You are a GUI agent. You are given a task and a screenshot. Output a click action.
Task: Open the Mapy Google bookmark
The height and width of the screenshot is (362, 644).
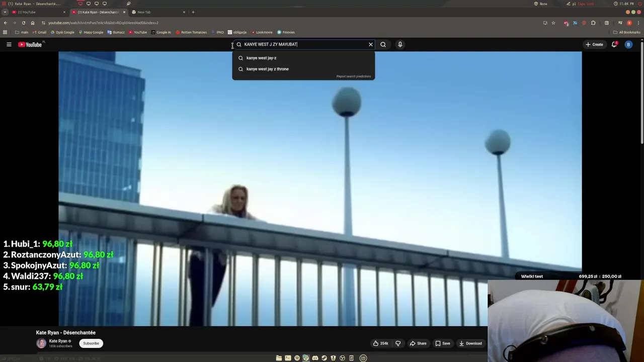[x=91, y=32]
